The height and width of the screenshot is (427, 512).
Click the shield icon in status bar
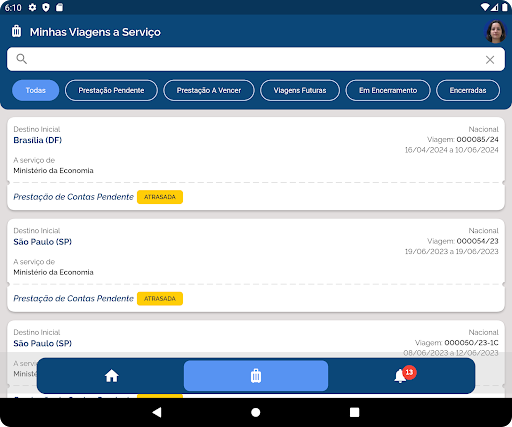coord(46,7)
